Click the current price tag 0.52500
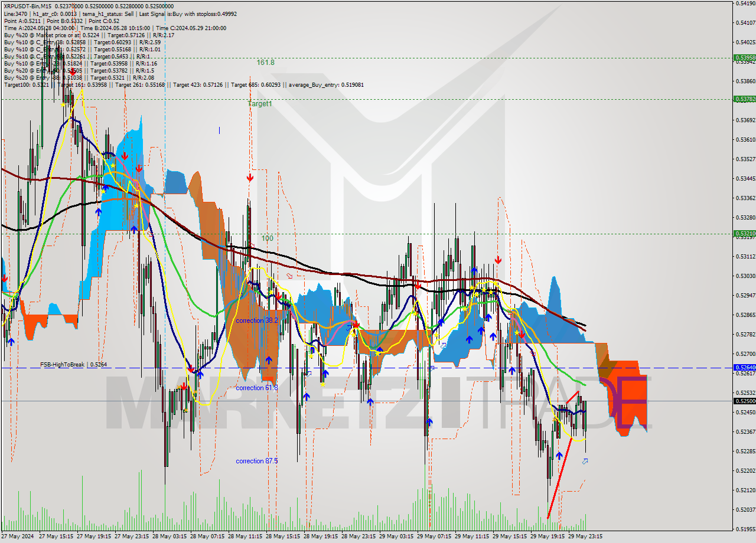 [x=744, y=401]
